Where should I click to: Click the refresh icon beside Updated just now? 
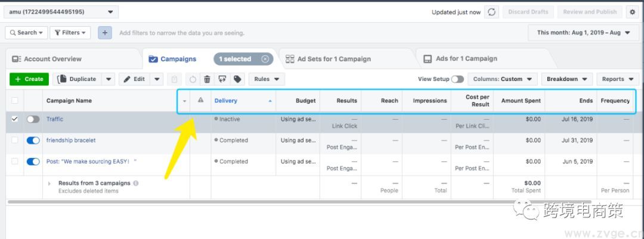click(491, 12)
